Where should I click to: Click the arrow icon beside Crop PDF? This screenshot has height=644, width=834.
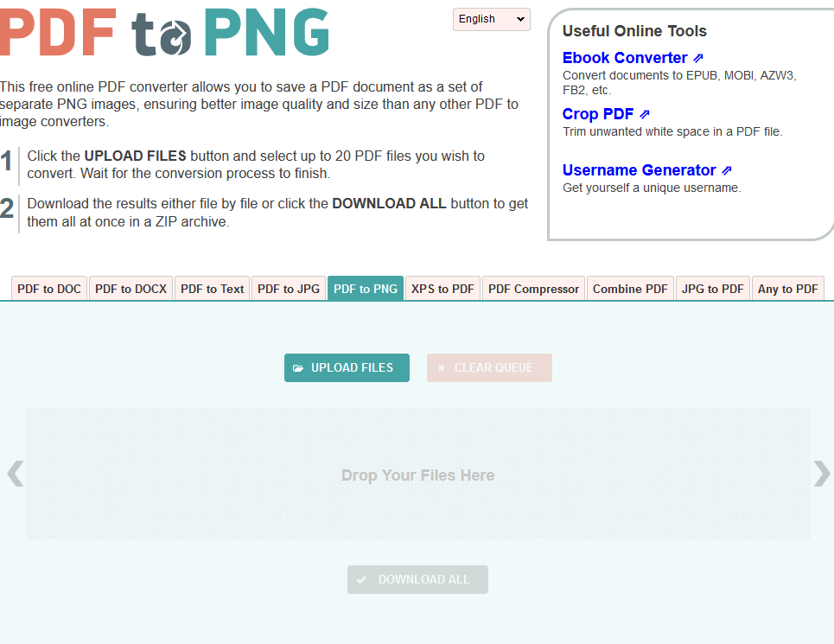[x=645, y=113]
